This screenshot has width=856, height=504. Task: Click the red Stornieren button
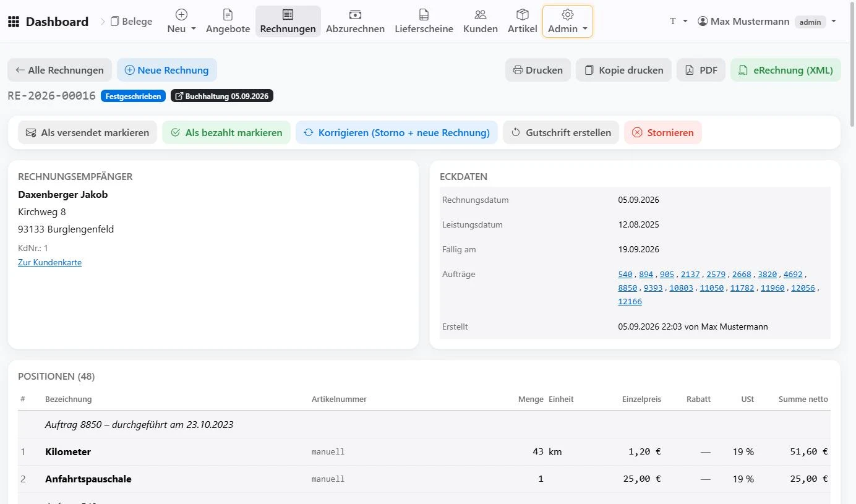(x=663, y=132)
